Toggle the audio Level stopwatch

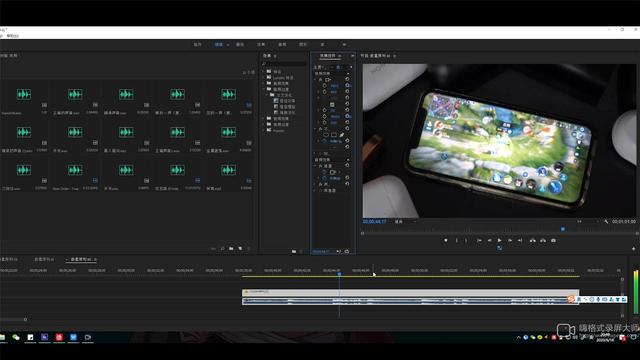click(324, 178)
